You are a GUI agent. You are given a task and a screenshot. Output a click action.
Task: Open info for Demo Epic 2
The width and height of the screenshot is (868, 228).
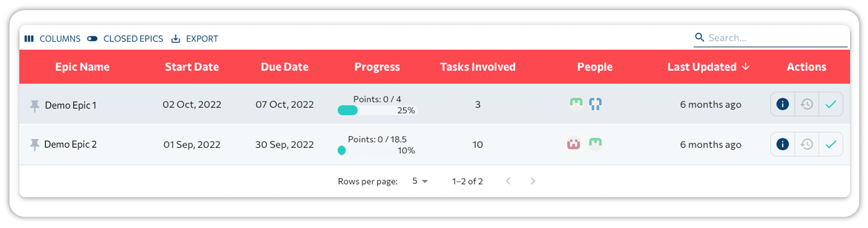pos(782,144)
